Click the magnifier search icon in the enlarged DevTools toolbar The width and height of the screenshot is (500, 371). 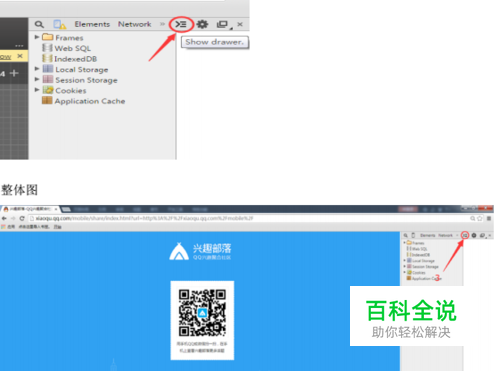(x=39, y=24)
